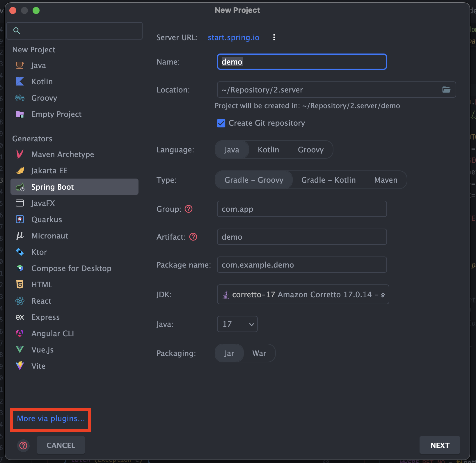
Task: Click the Name field containing demo
Action: [x=302, y=62]
